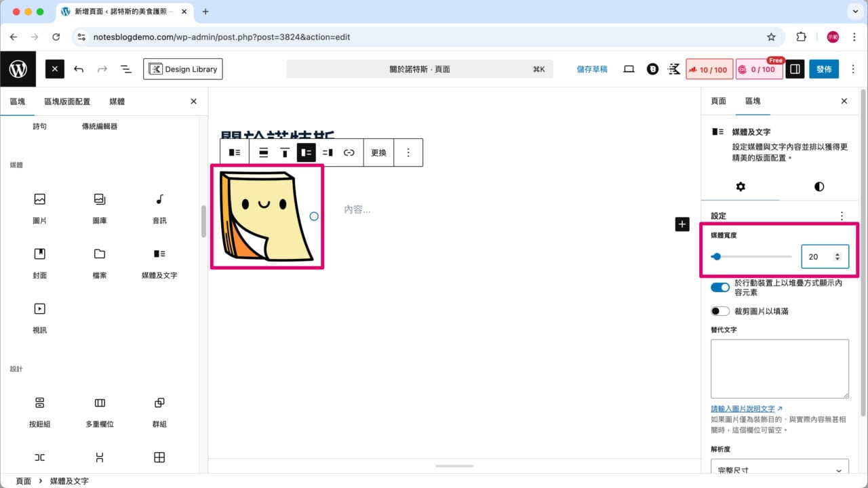This screenshot has height=488, width=868.
Task: Toggle the settings sidebar panel button
Action: pos(795,69)
